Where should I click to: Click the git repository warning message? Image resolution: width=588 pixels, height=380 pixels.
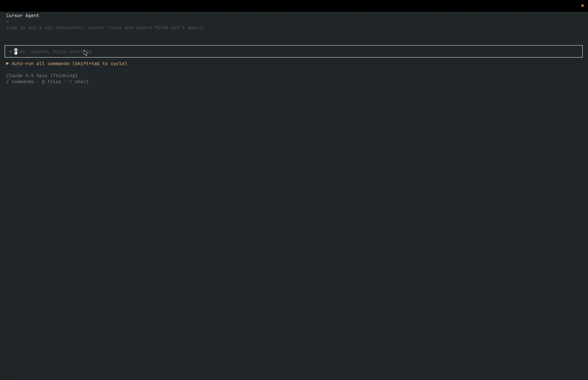(x=105, y=27)
